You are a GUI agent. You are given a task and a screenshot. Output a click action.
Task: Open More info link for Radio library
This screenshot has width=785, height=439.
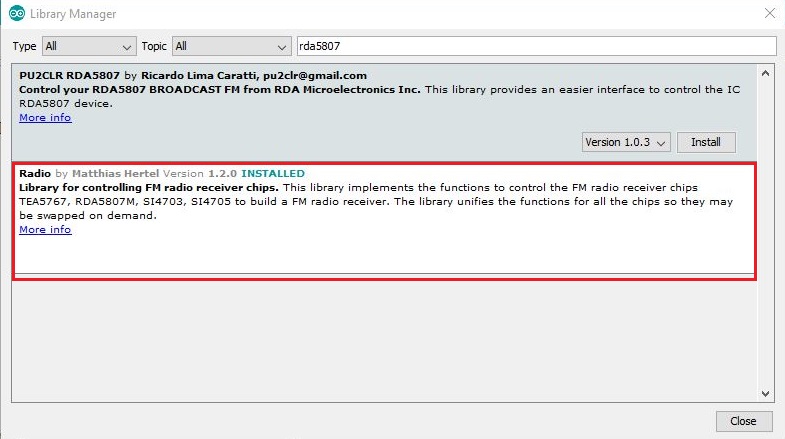coord(45,230)
